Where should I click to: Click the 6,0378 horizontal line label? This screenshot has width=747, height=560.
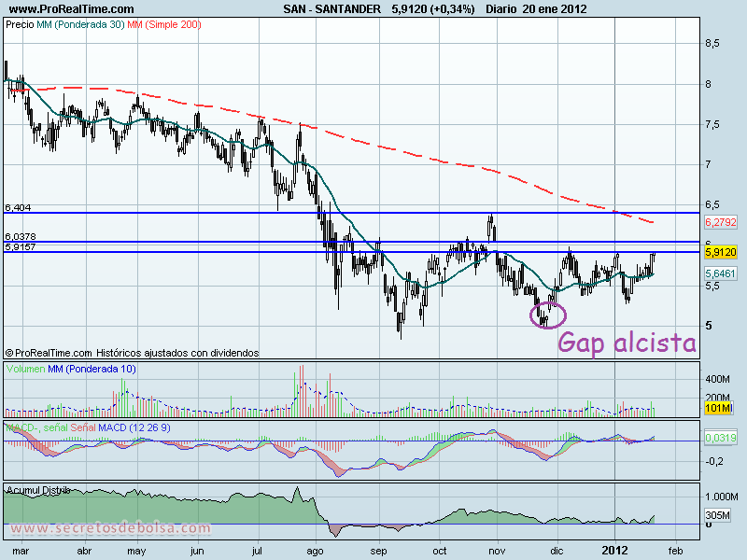click(x=20, y=236)
